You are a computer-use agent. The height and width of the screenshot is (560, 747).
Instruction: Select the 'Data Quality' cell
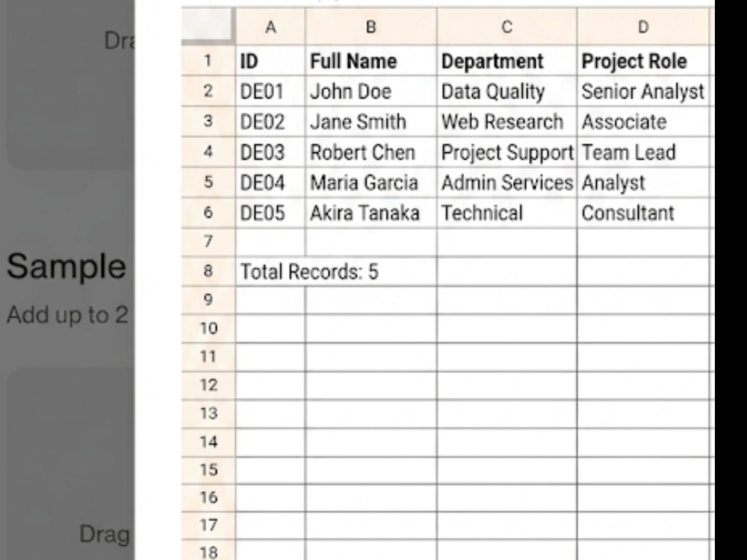click(506, 91)
